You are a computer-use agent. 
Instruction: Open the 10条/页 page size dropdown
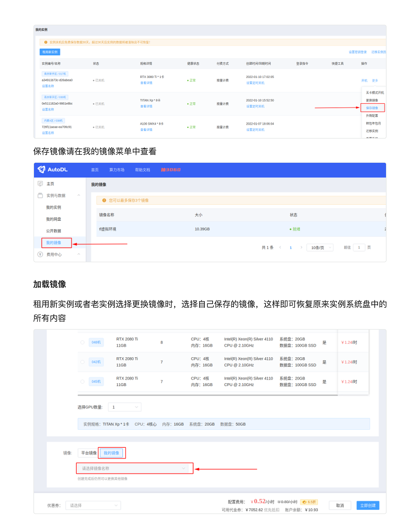point(320,248)
